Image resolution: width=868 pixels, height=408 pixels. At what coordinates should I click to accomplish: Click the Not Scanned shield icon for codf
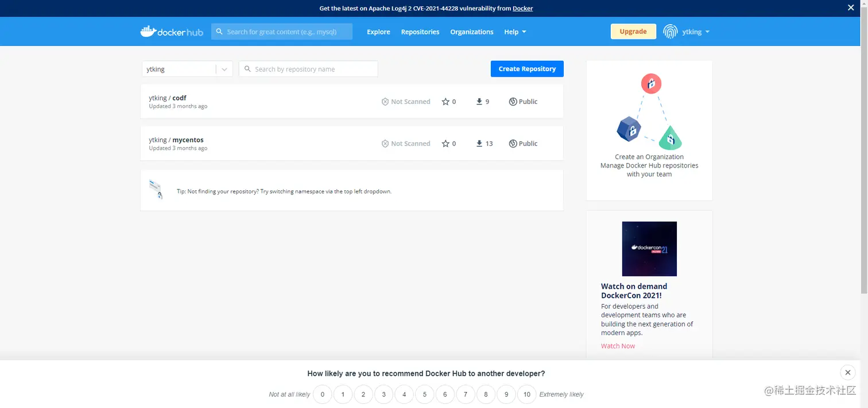coord(385,102)
